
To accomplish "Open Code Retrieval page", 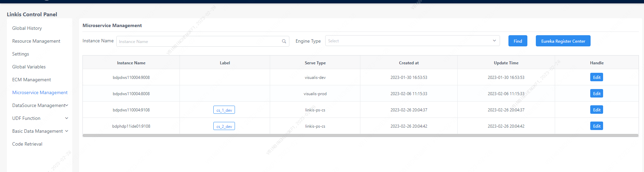I will pos(27,144).
